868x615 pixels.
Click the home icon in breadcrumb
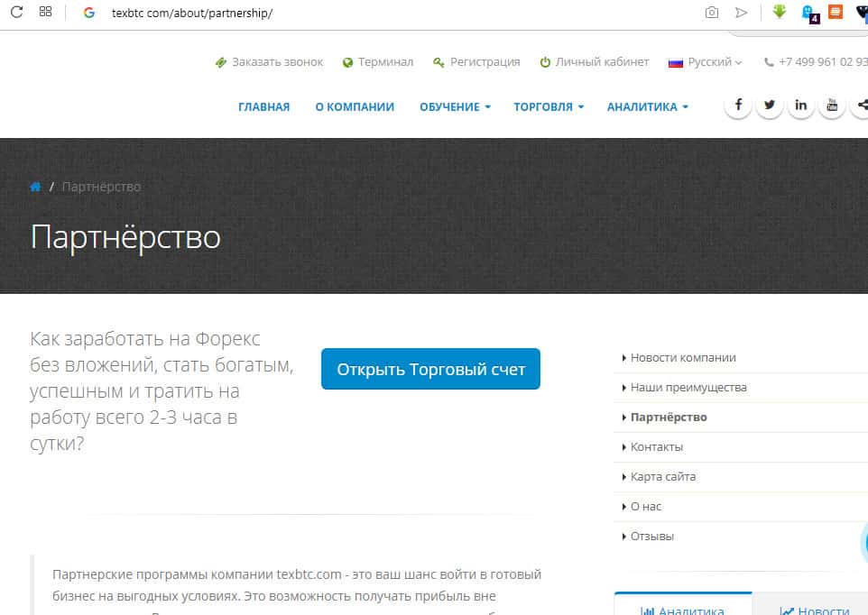pyautogui.click(x=35, y=187)
